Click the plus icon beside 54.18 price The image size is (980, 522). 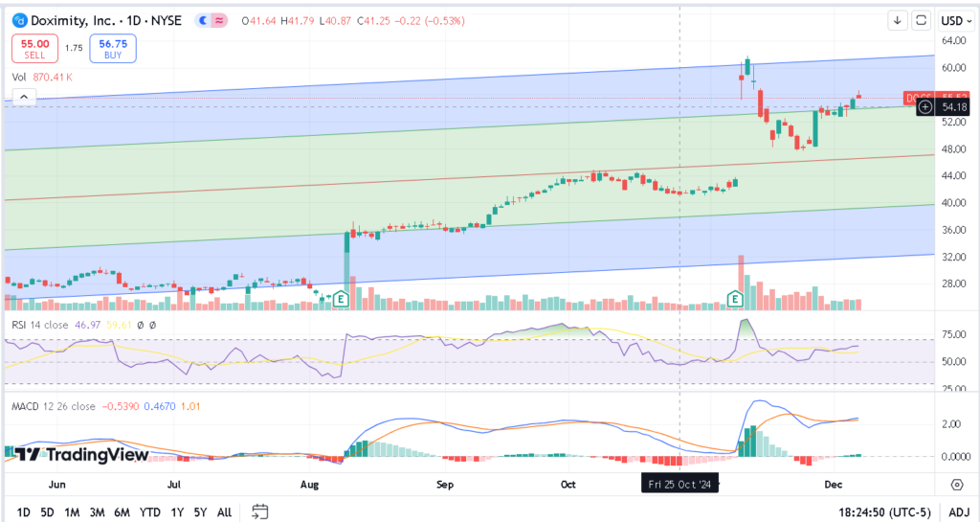pos(925,107)
